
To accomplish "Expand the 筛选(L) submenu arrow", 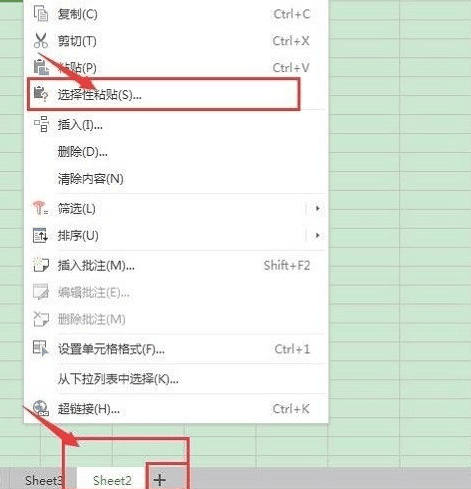I will tap(317, 208).
